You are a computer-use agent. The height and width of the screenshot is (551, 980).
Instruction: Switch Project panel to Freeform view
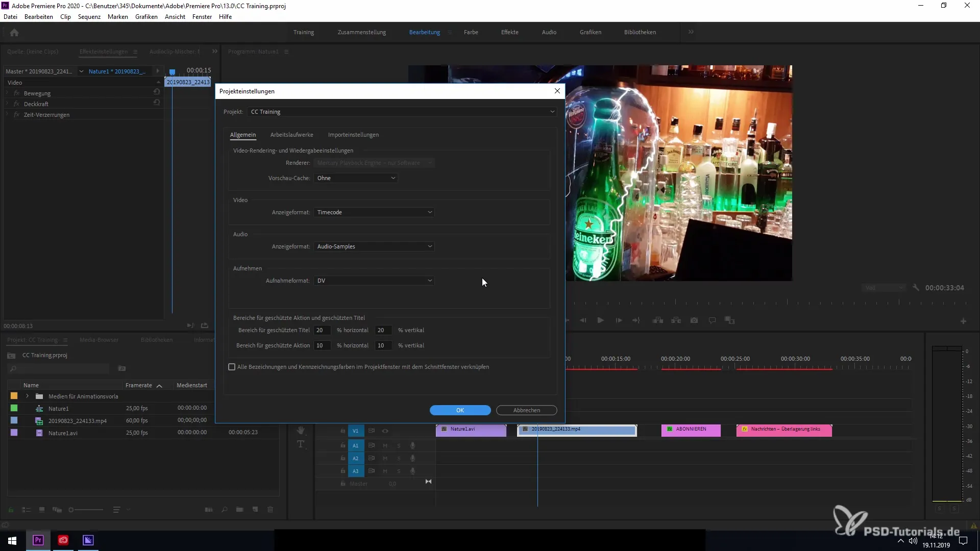click(x=57, y=510)
